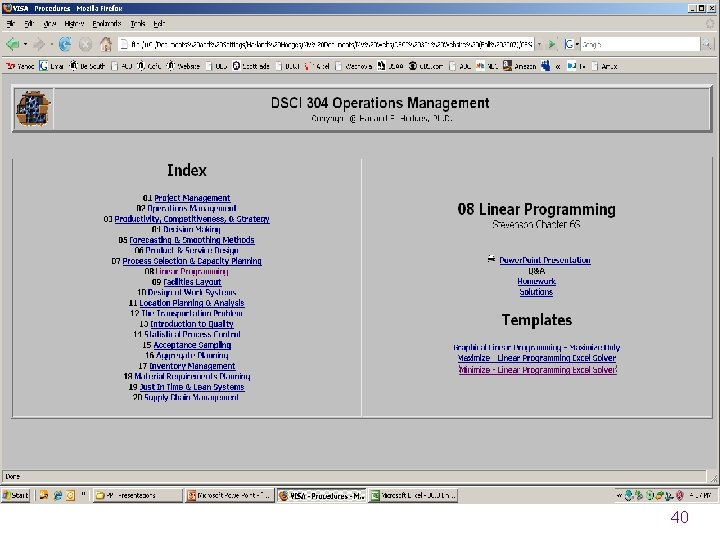Click the Windows Start button

click(16, 495)
